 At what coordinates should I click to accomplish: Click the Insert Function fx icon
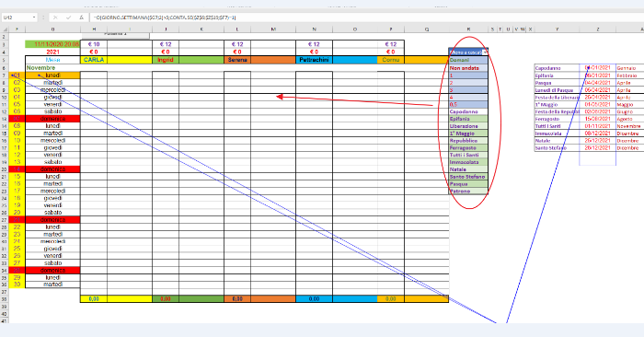click(81, 17)
